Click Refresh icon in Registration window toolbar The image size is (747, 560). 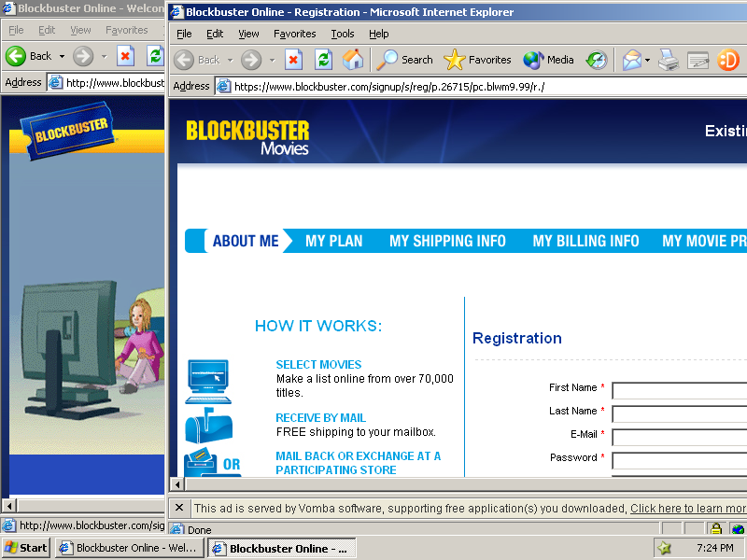click(x=323, y=60)
